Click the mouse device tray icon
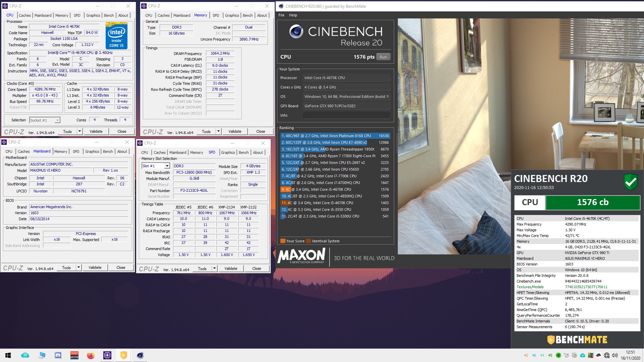 point(599,355)
